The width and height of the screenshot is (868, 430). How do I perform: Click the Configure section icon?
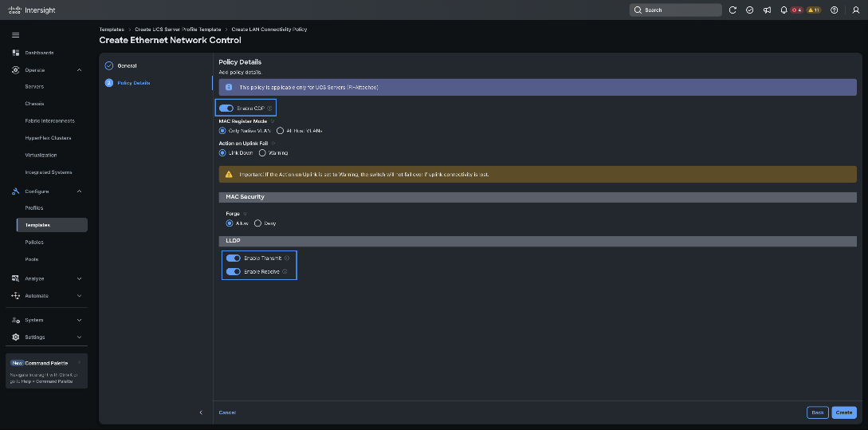point(15,191)
